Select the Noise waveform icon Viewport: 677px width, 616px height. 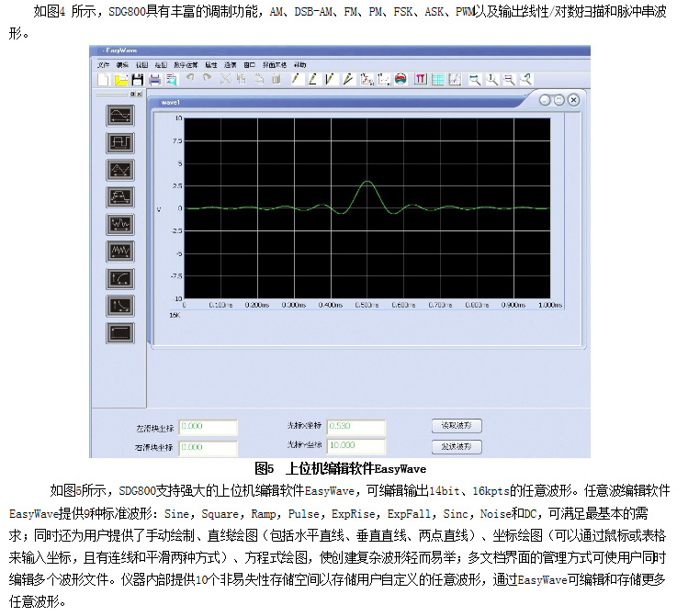121,251
